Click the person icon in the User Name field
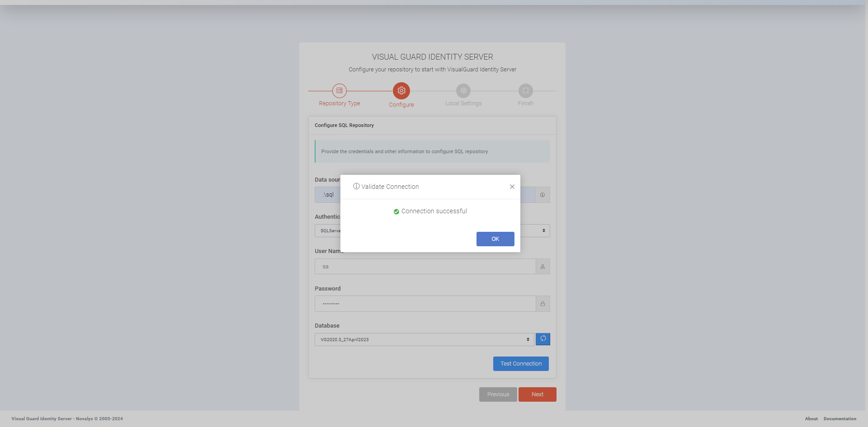868x427 pixels. click(542, 266)
